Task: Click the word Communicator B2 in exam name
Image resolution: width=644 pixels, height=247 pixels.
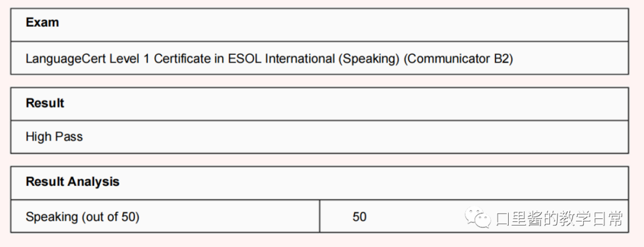Action: point(459,59)
